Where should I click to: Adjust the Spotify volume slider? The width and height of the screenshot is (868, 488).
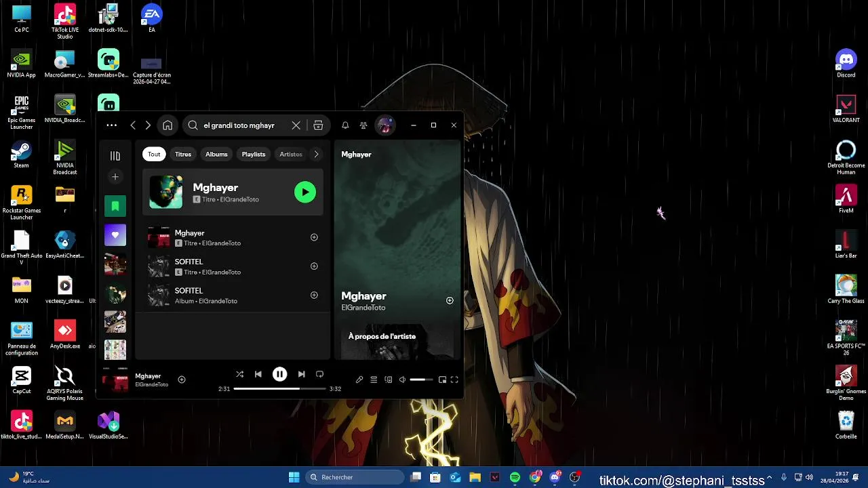[x=421, y=380]
